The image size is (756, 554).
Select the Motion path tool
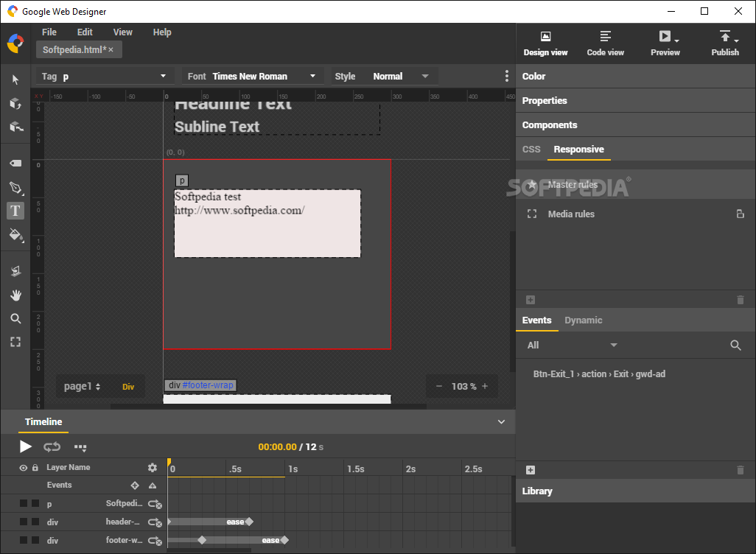(15, 271)
